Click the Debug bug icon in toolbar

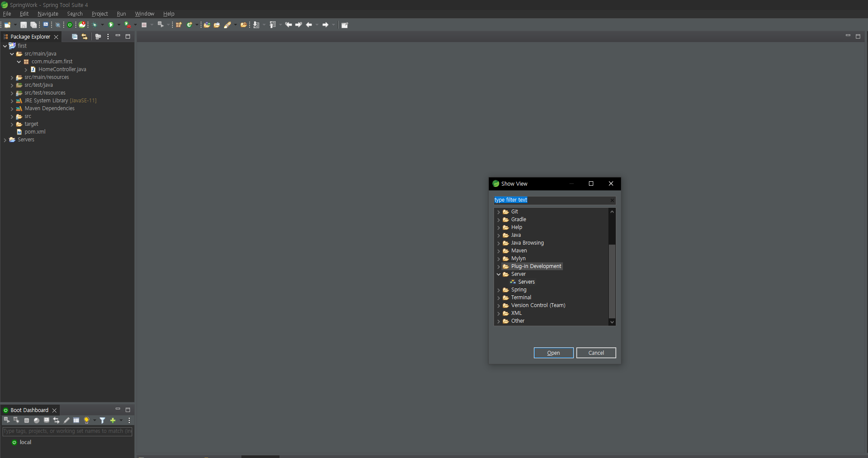point(95,25)
